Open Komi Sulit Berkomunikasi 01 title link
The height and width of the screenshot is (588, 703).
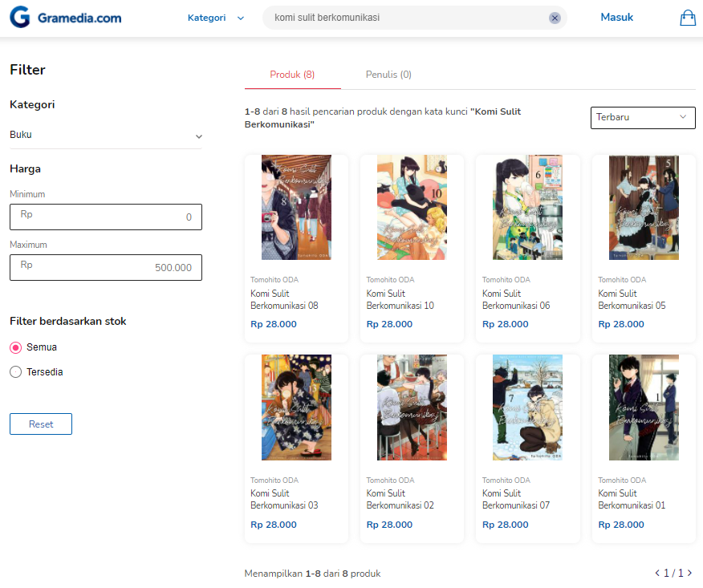coord(632,499)
